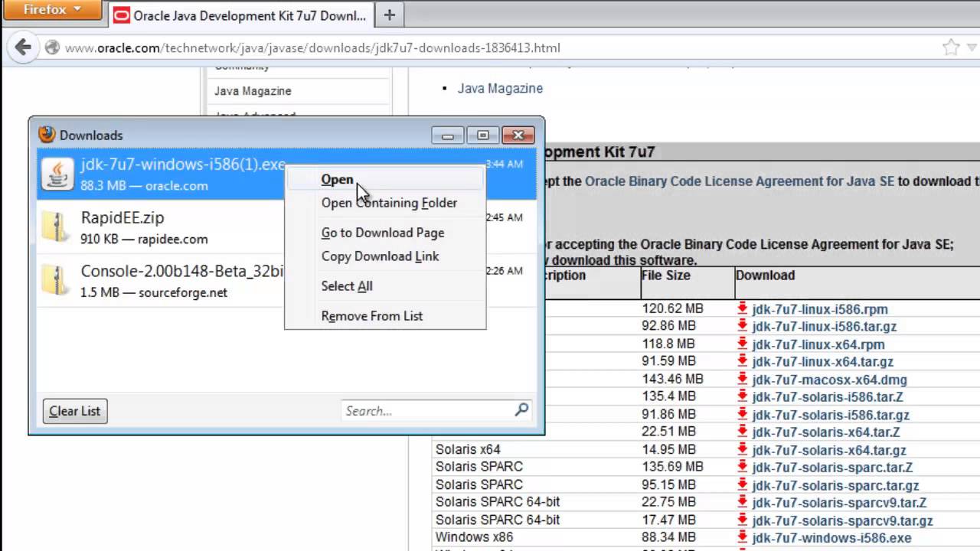Screen dimensions: 980x551
Task: Click the globe site identity icon
Action: click(52, 47)
